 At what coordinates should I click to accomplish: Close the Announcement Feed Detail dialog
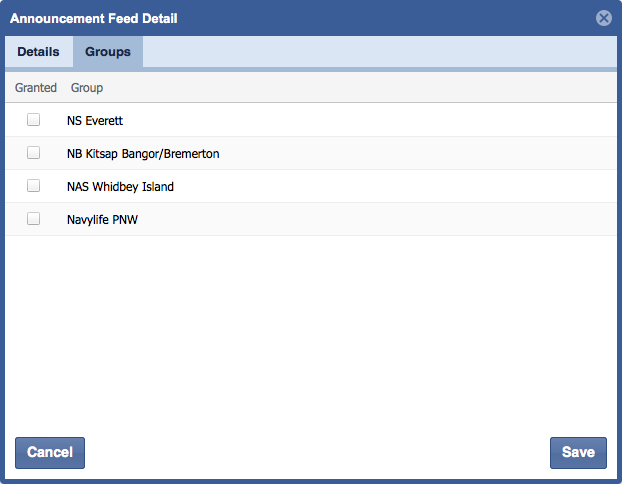[603, 18]
